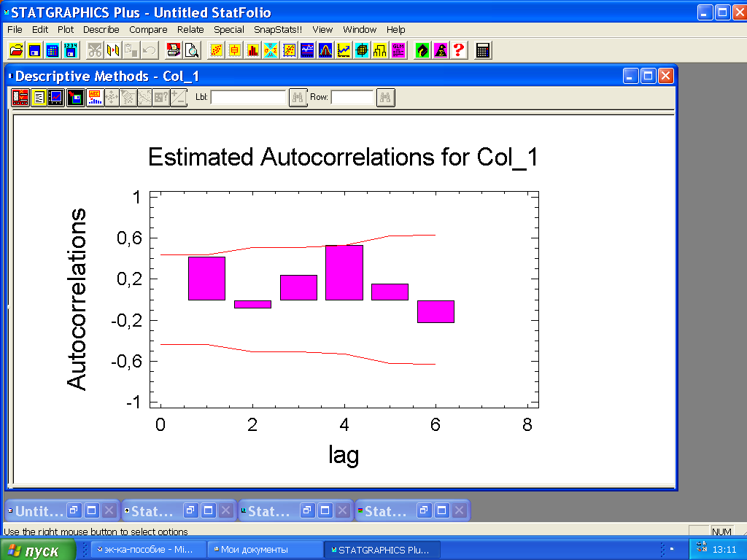Image resolution: width=747 pixels, height=560 pixels.
Task: Click the 'lag' x-axis label
Action: pyautogui.click(x=344, y=455)
